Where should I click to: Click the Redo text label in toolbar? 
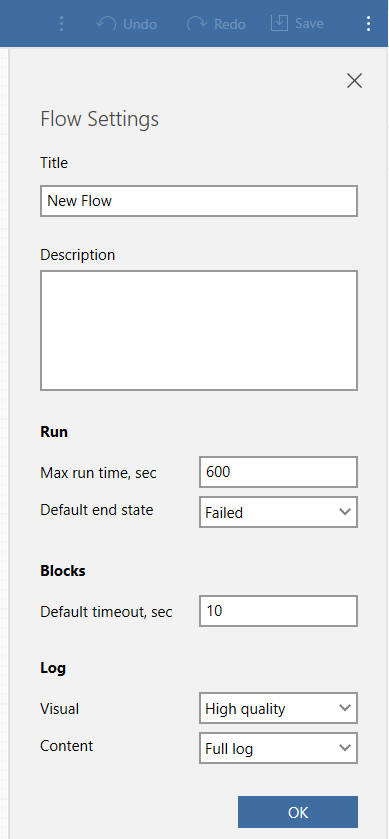pos(230,24)
